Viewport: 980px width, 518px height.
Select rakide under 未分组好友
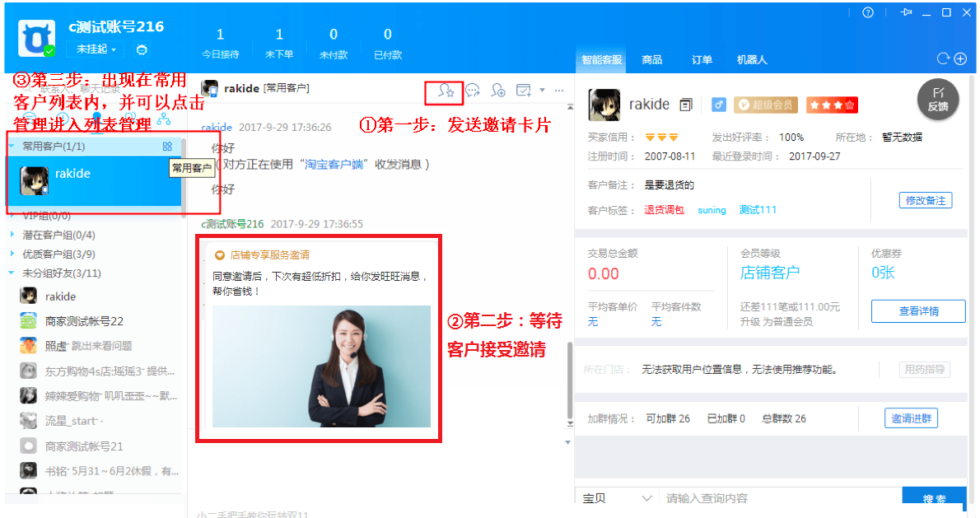click(95, 296)
